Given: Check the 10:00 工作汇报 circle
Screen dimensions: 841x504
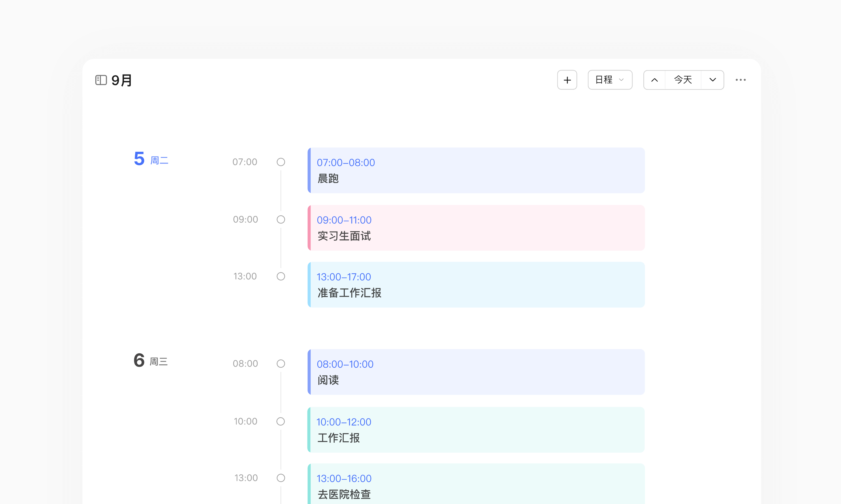Looking at the screenshot, I should click(281, 421).
